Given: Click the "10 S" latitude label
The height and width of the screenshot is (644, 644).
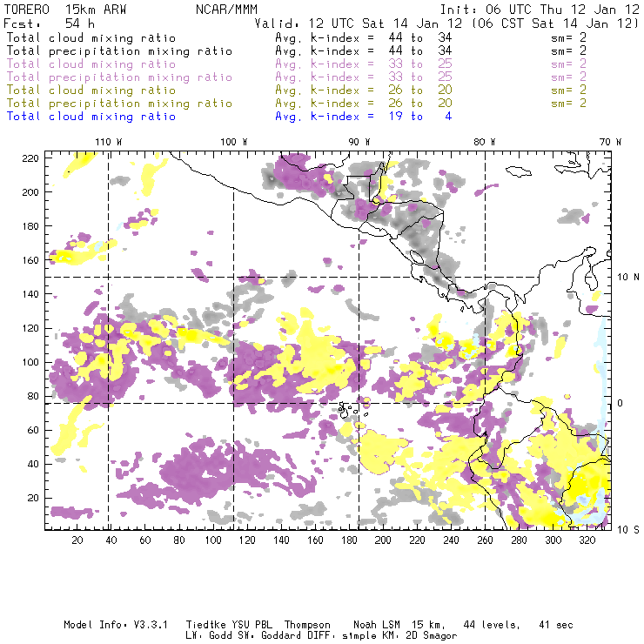Looking at the screenshot, I should [x=628, y=530].
